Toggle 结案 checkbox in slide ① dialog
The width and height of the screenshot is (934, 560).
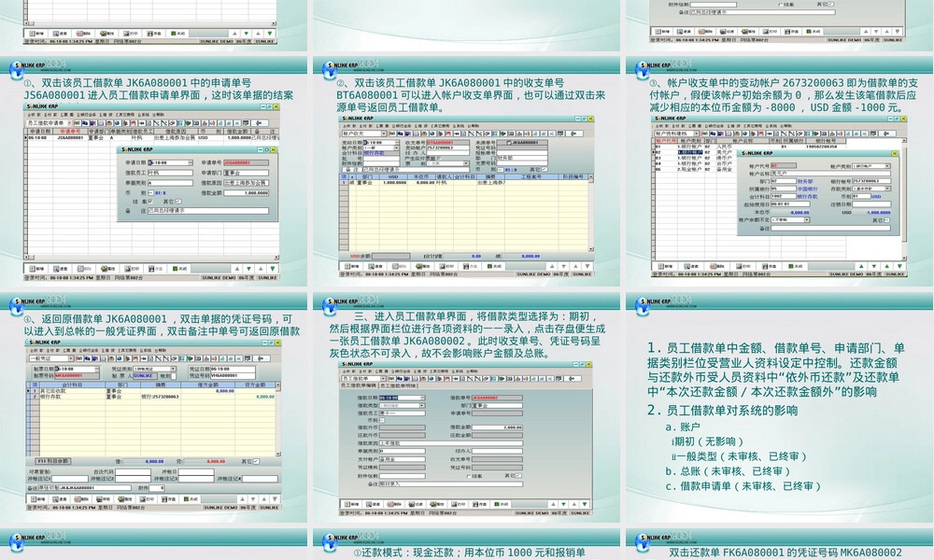tap(150, 202)
